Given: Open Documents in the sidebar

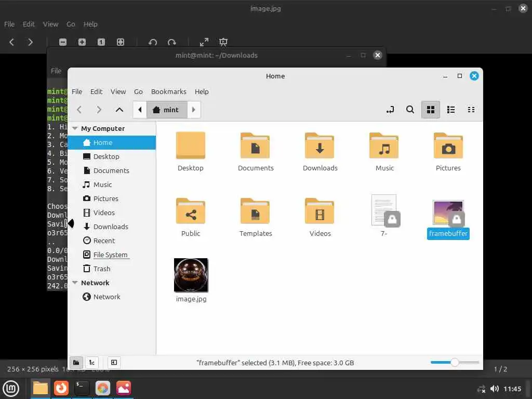Looking at the screenshot, I should point(112,170).
